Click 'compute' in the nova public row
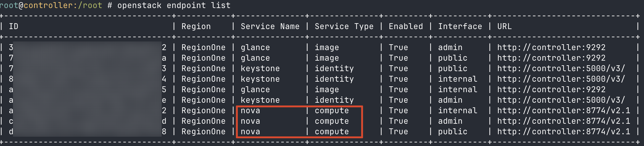 tap(332, 132)
